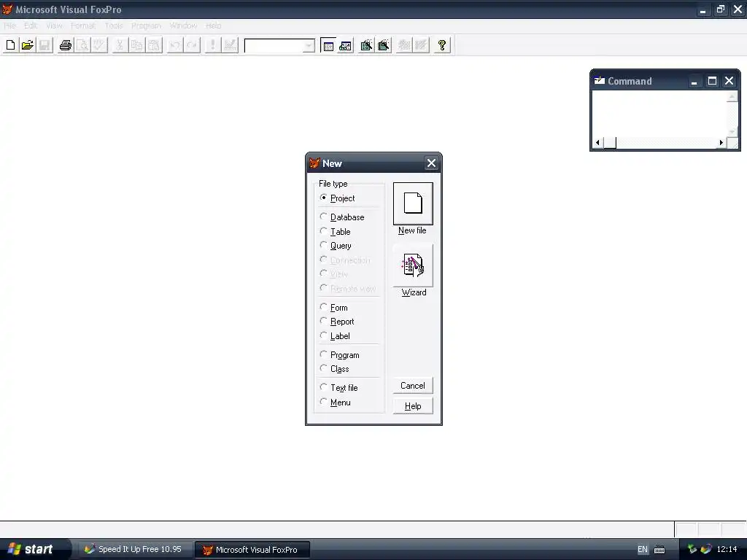Open the Help menu
Viewport: 747px width, 560px height.
(x=214, y=26)
